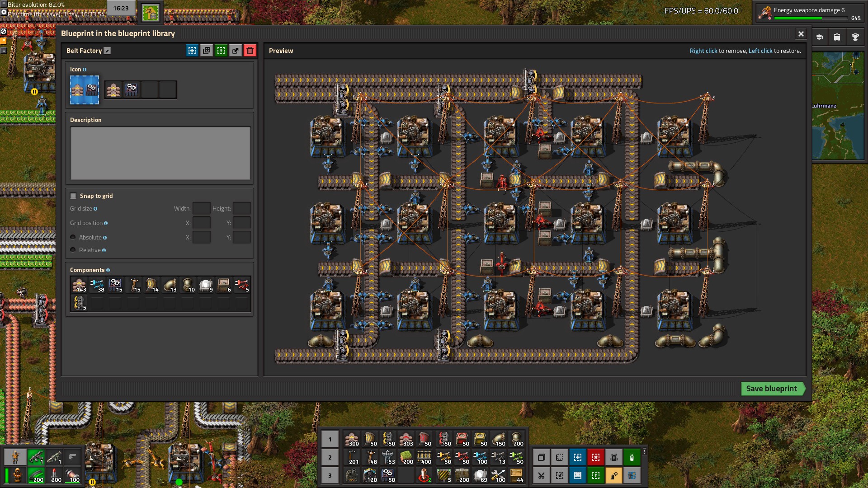868x488 pixels.
Task: Focus the grid Height input field
Action: [242, 208]
